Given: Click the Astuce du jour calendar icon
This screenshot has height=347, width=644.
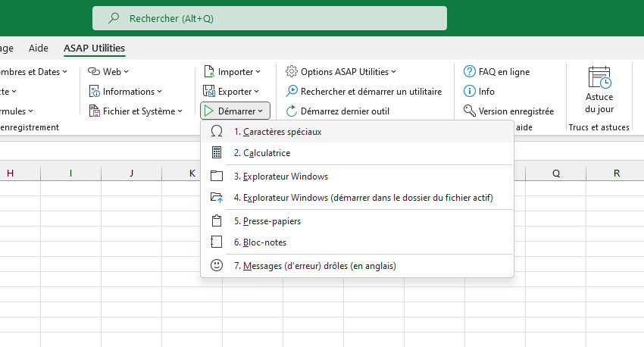Looking at the screenshot, I should point(599,77).
